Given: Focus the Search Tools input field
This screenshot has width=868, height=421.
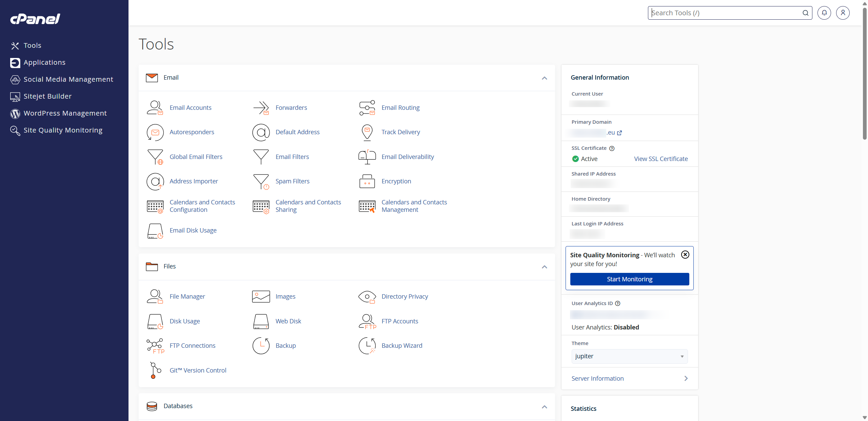Looking at the screenshot, I should [x=726, y=13].
